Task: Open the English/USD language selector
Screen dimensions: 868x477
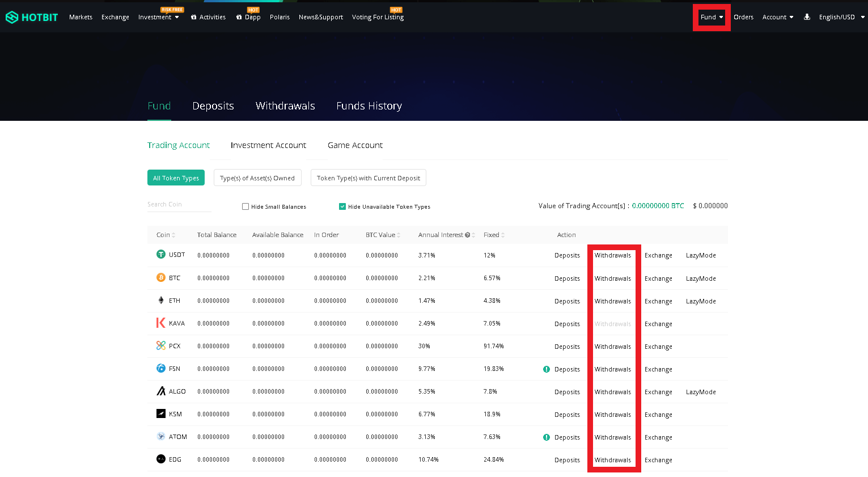Action: coord(842,17)
